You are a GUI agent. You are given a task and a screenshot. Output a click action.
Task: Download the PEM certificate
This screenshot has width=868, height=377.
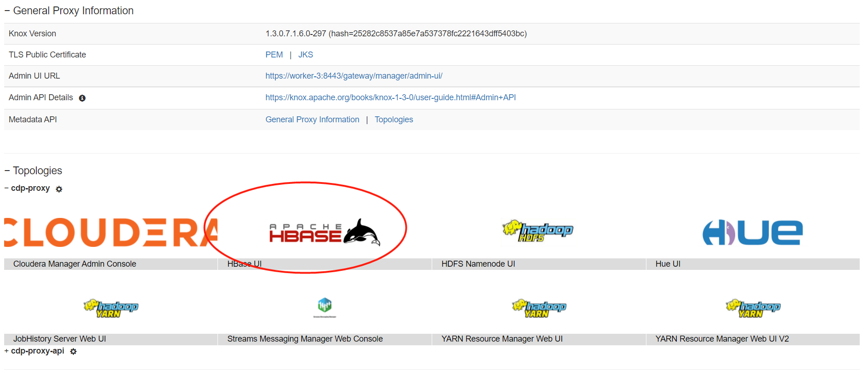(x=274, y=55)
